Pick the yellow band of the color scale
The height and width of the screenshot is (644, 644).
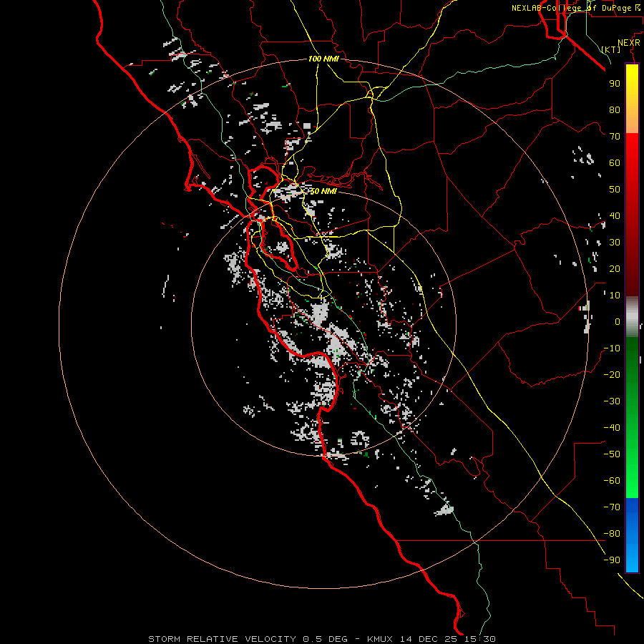(x=632, y=99)
